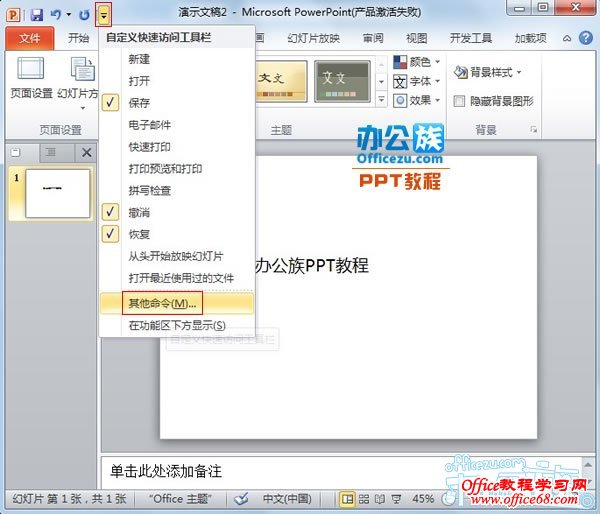Select 打开最近使用过的文件 menu entry
Viewport: 600px width, 514px height.
pyautogui.click(x=177, y=278)
